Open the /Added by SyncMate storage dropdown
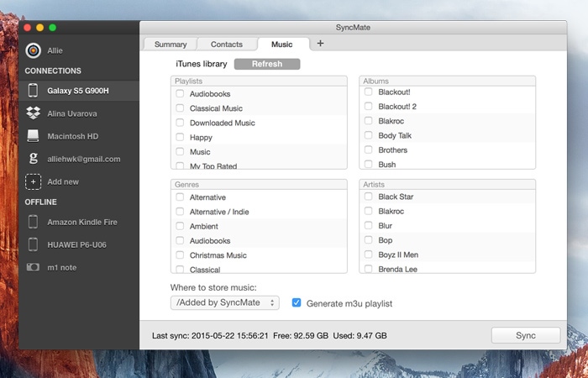Viewport: 588px width, 378px height. 225,302
